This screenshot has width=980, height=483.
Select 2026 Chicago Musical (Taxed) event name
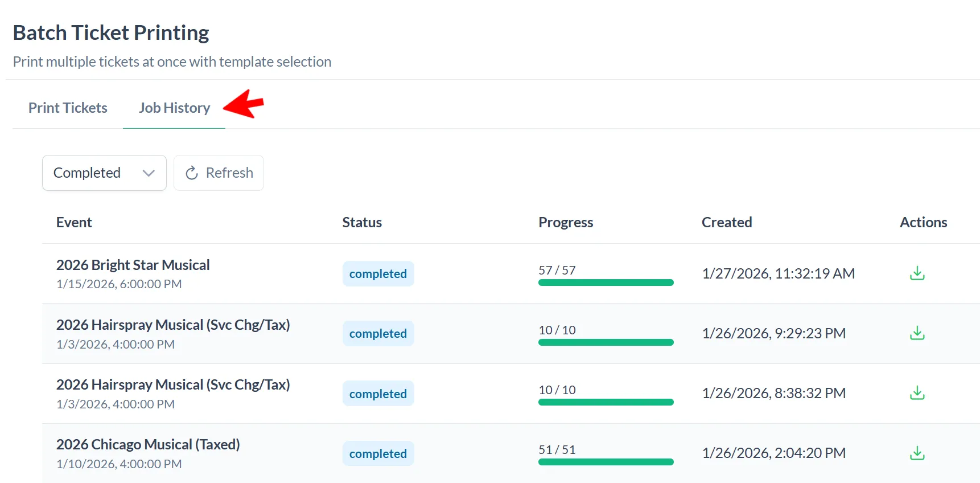click(x=148, y=444)
